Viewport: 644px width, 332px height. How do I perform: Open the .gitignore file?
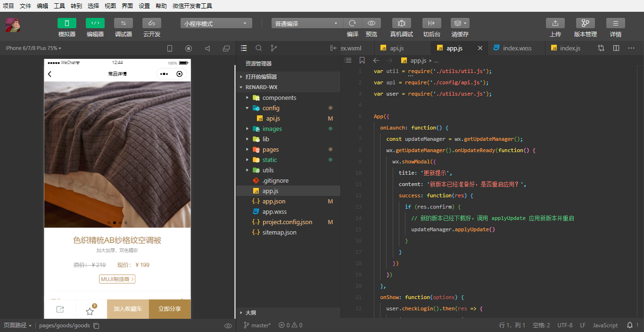point(288,180)
